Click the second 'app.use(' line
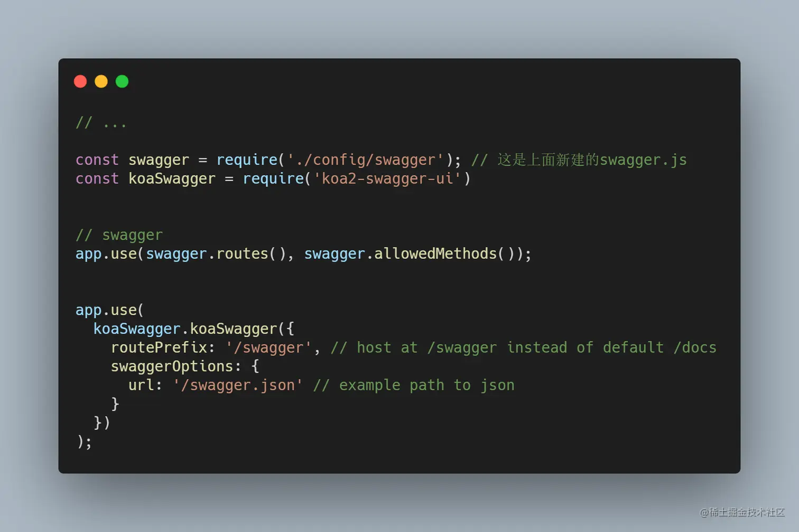 (109, 310)
